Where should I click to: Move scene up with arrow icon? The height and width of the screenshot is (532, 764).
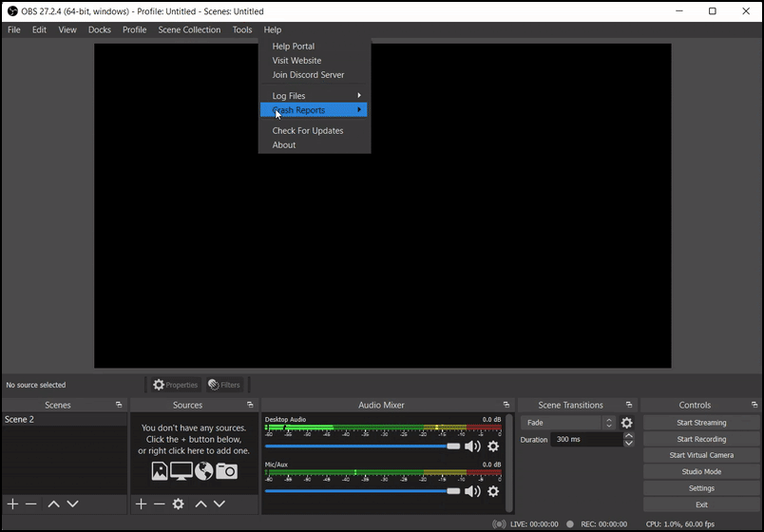click(54, 503)
